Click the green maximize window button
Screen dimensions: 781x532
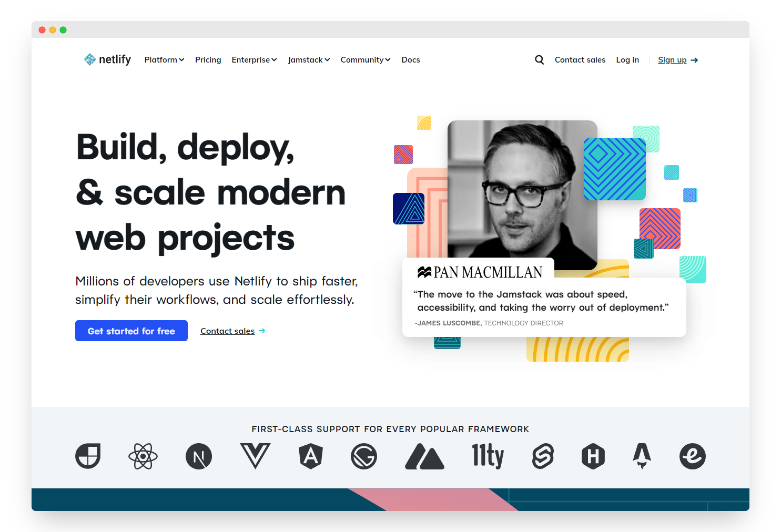click(63, 30)
